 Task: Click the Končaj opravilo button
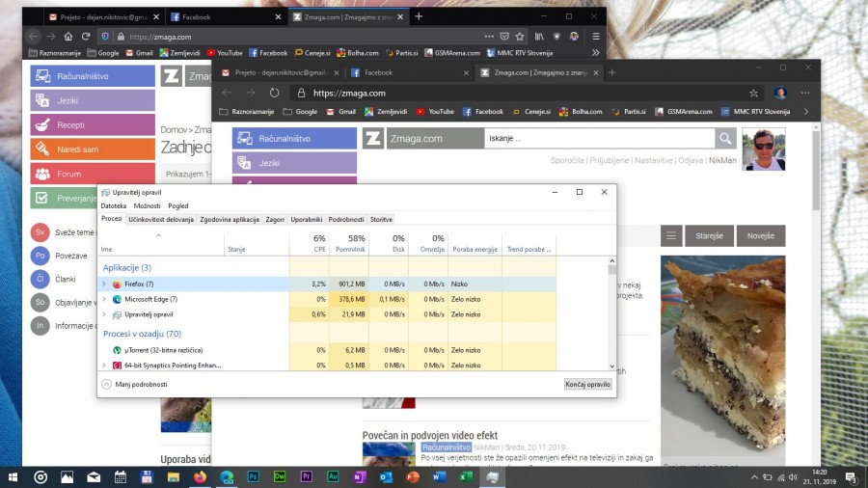(x=587, y=384)
